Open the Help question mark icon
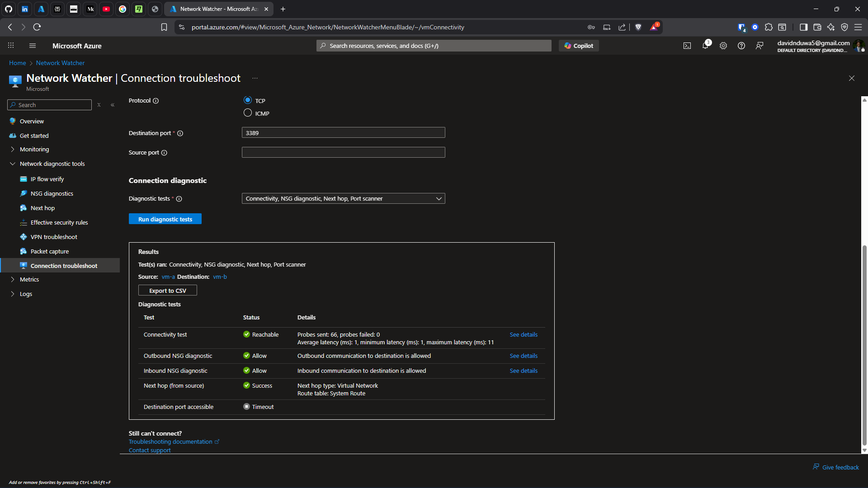This screenshot has width=868, height=488. pyautogui.click(x=741, y=46)
